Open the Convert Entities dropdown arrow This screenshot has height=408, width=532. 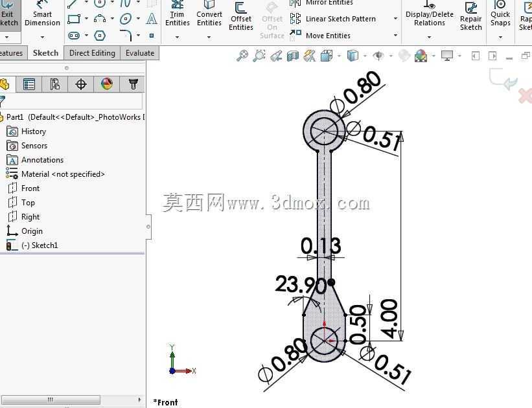point(209,37)
